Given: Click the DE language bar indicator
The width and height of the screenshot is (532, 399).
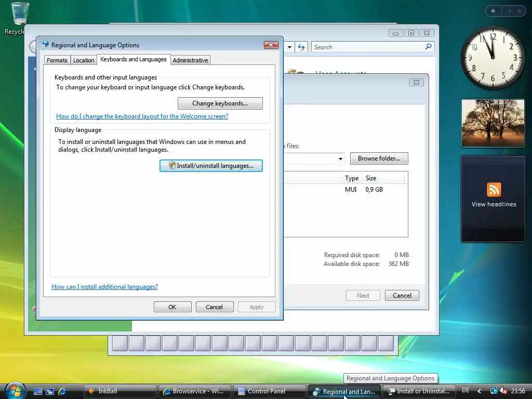Looking at the screenshot, I should 465,391.
